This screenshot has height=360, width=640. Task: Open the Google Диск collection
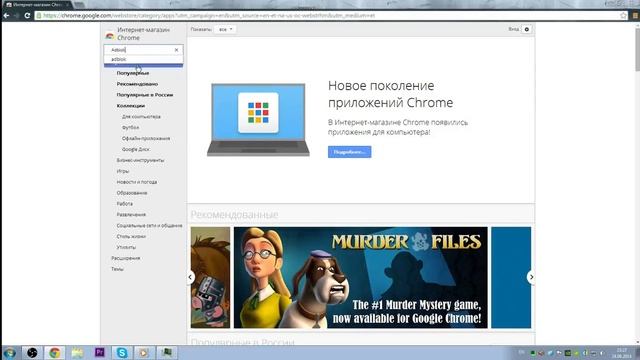coord(136,149)
